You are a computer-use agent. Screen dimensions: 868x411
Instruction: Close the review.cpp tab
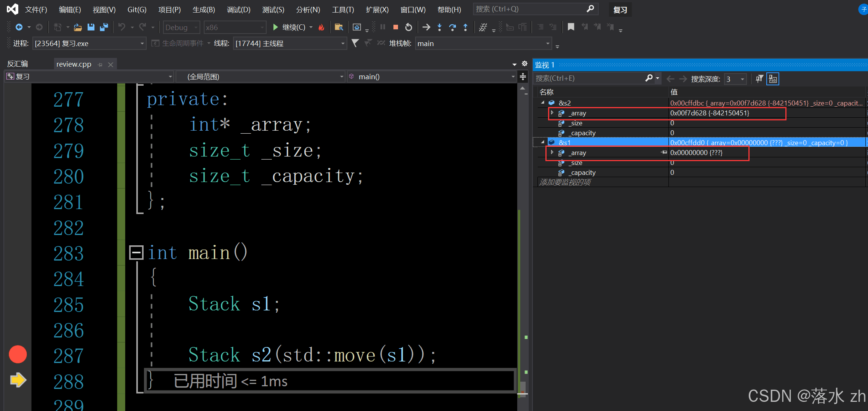tap(110, 64)
